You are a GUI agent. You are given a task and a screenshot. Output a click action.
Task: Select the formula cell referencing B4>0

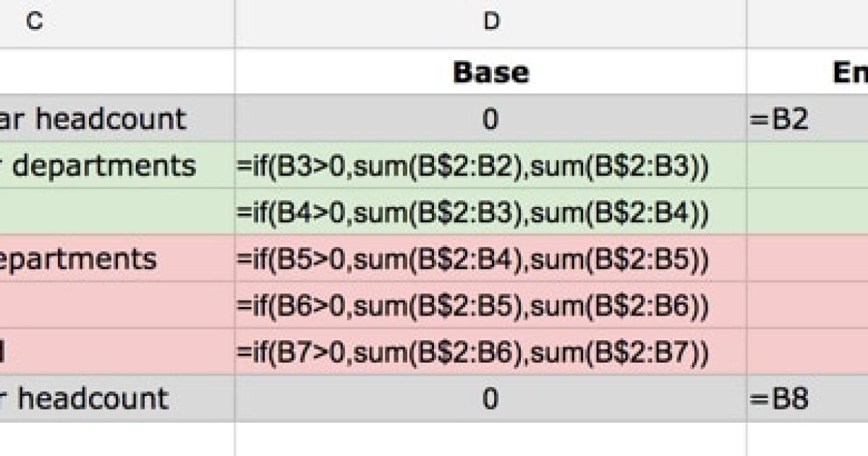click(x=492, y=212)
